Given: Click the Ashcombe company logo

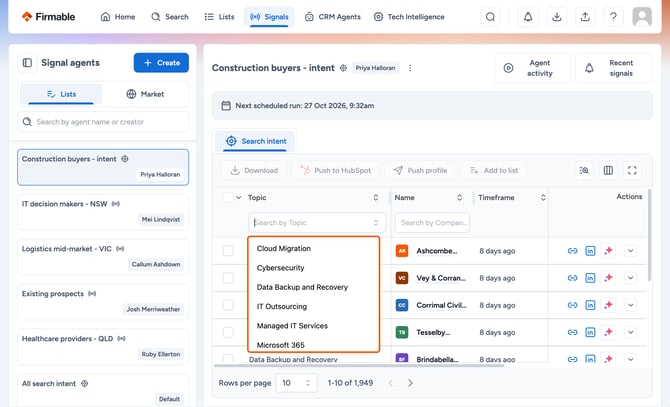Looking at the screenshot, I should coord(402,251).
